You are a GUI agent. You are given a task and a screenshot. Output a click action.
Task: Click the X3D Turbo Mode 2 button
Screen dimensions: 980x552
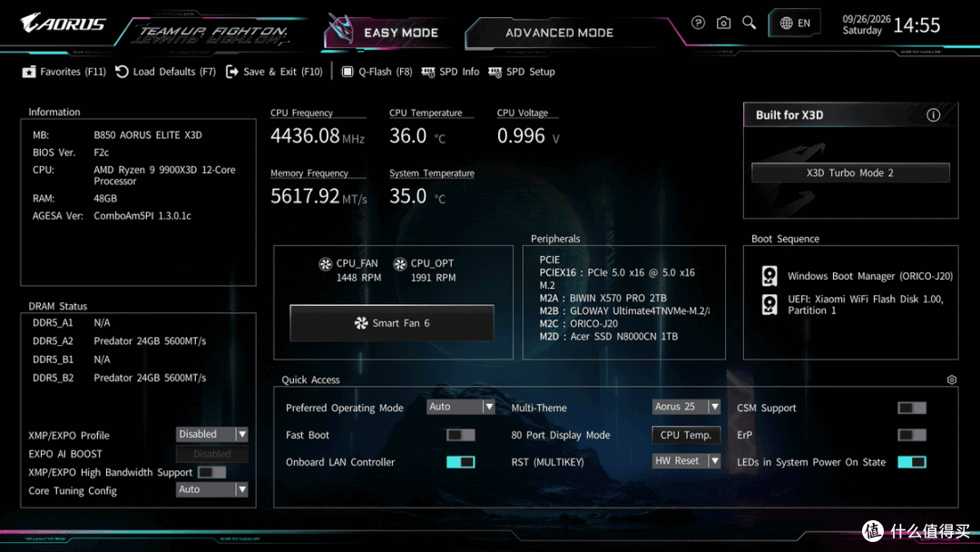click(850, 172)
